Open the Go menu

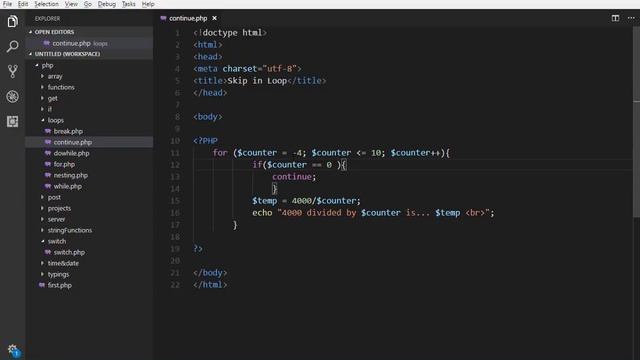coord(88,4)
